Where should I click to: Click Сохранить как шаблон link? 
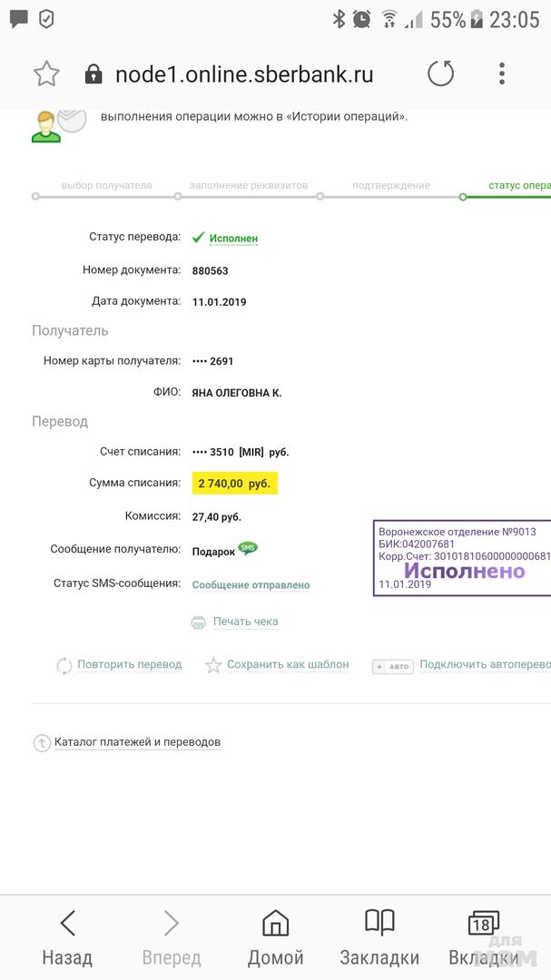(288, 664)
